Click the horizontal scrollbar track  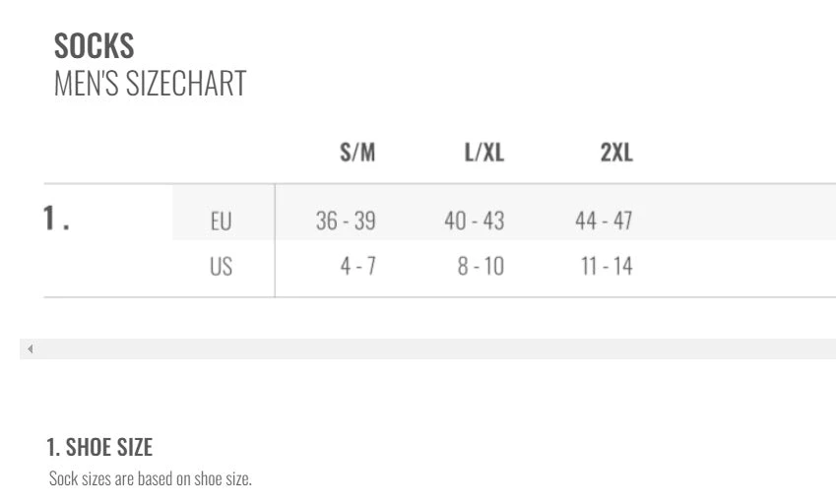(433, 348)
